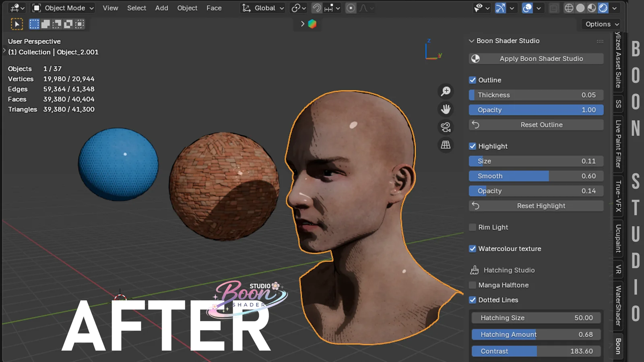Select the Tweak cursor tool
The width and height of the screenshot is (644, 362).
17,24
